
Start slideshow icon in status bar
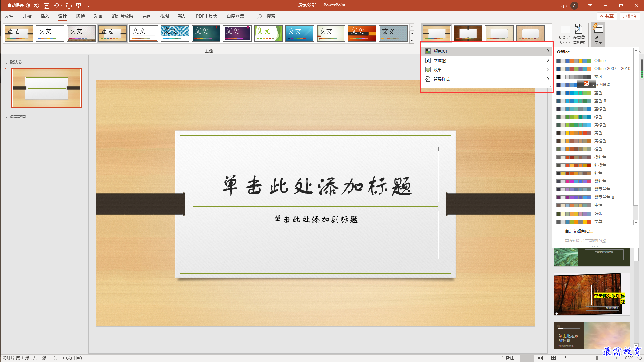567,358
